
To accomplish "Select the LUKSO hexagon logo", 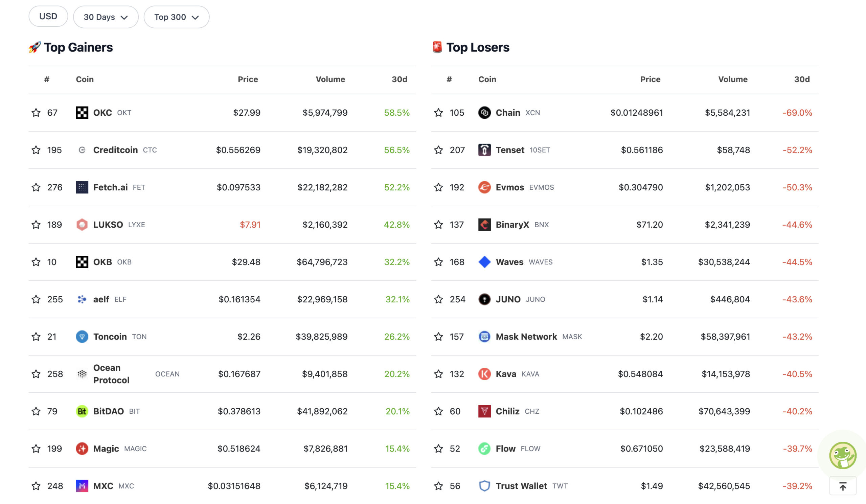I will click(82, 225).
